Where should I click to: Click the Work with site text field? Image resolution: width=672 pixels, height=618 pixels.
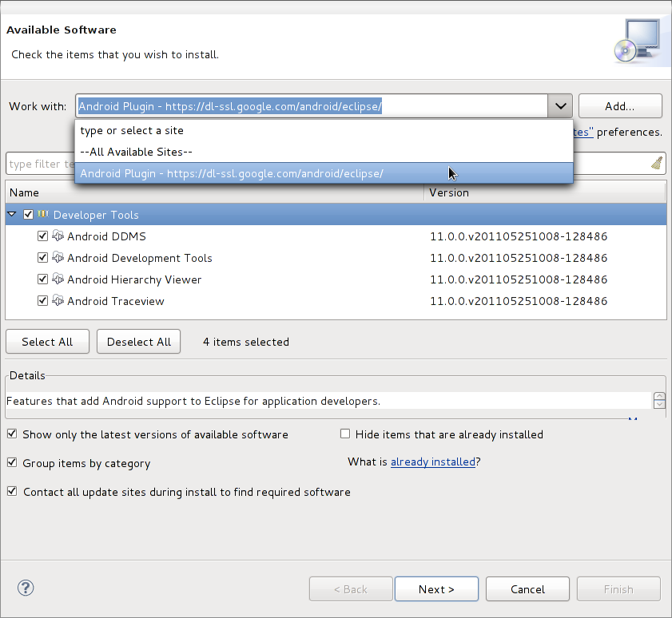[x=312, y=105]
